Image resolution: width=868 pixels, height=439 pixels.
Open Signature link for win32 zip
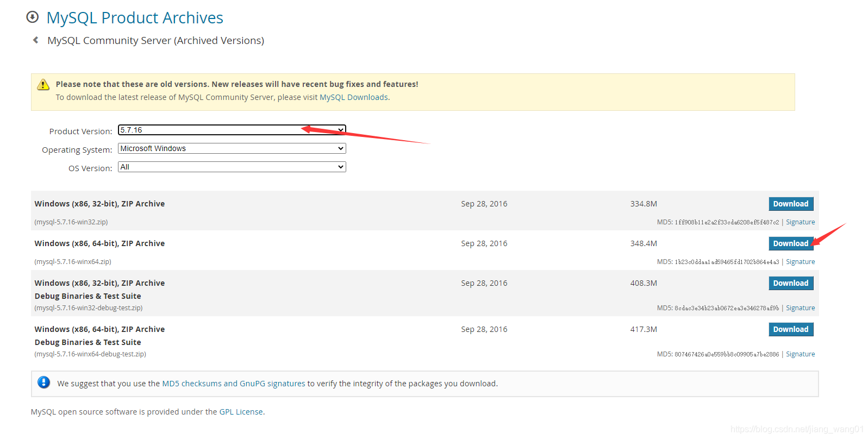[801, 222]
